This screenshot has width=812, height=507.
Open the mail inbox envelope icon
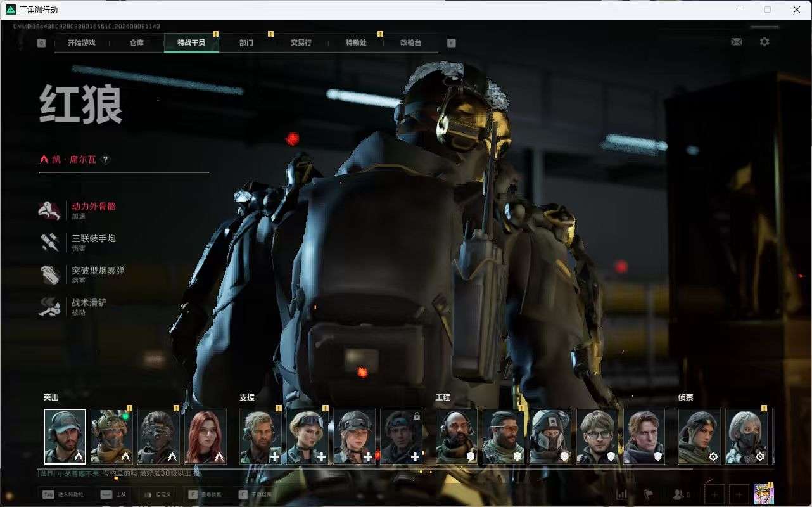click(736, 42)
